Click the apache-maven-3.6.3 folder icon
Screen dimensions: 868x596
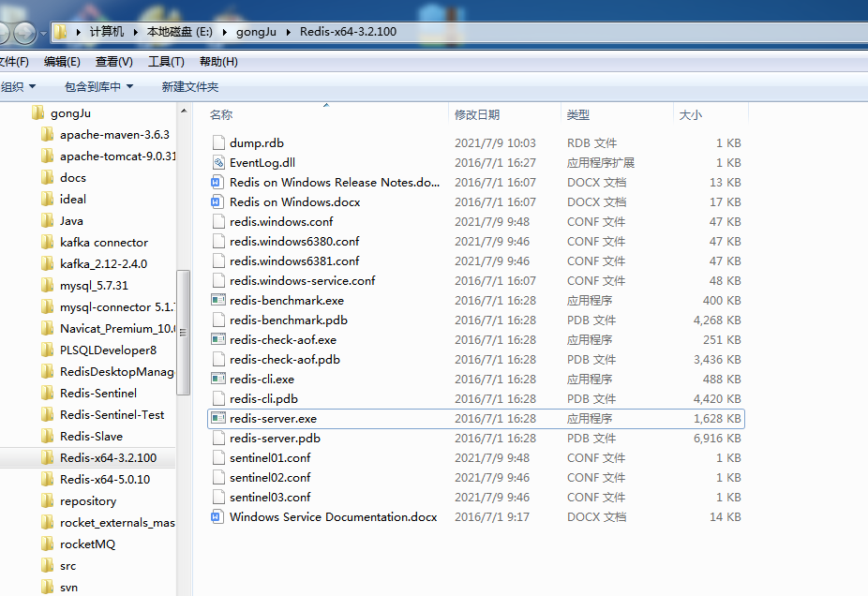click(48, 134)
